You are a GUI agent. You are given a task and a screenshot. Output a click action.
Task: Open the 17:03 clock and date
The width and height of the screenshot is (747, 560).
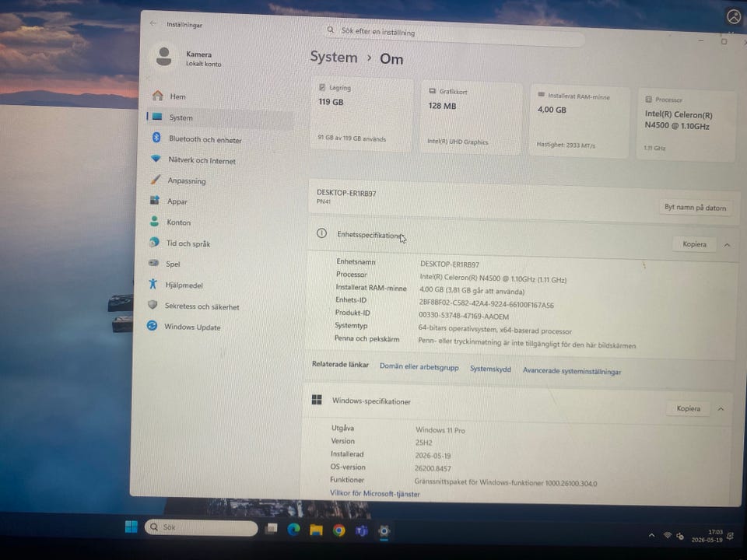(x=707, y=536)
